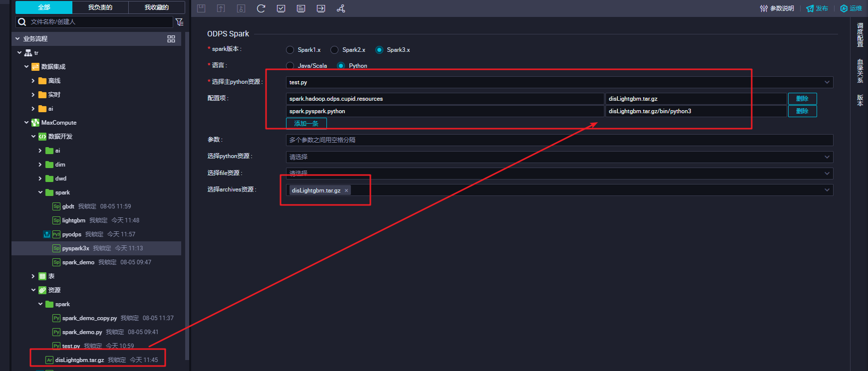This screenshot has height=371, width=868.
Task: Open the spark_demo node in tree
Action: click(x=78, y=262)
